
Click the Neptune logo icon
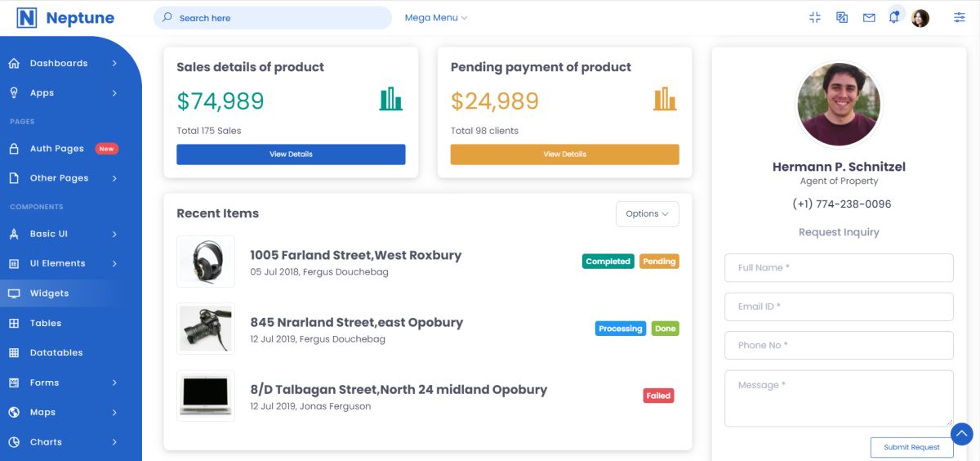click(x=27, y=18)
